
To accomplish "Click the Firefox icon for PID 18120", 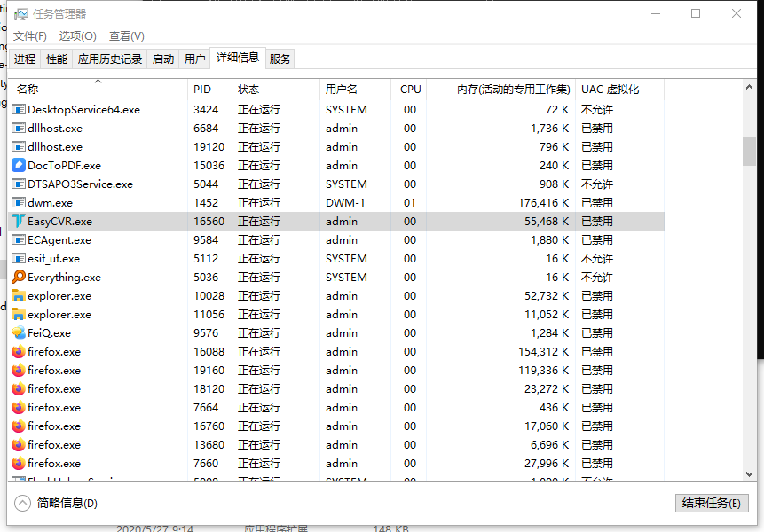I will pyautogui.click(x=19, y=388).
